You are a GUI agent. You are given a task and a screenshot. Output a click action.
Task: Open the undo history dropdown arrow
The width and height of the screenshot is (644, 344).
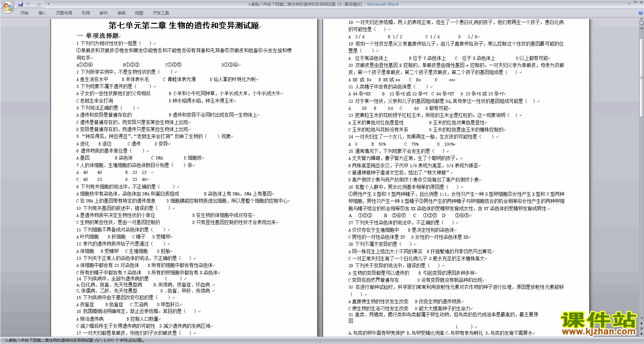(33, 4)
